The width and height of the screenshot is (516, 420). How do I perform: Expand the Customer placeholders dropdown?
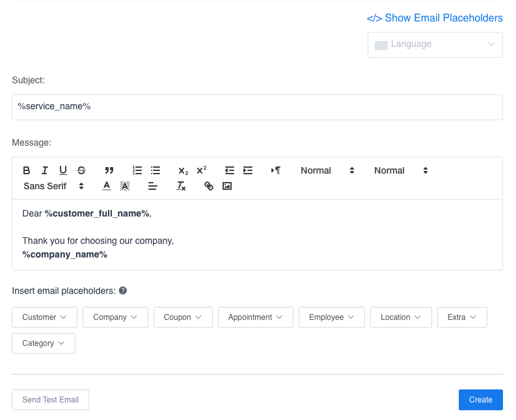44,317
